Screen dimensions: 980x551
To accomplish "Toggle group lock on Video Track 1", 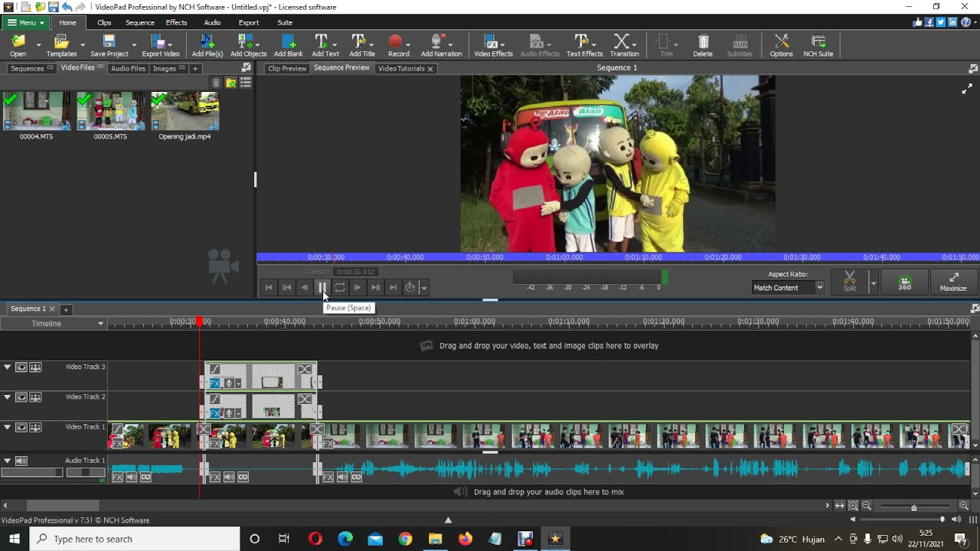I will [35, 427].
